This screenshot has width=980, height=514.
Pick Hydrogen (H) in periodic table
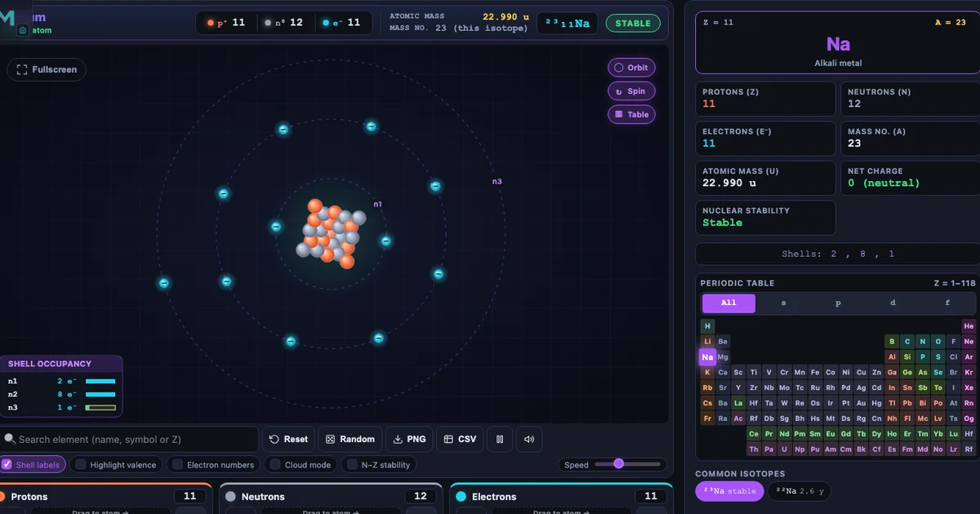pyautogui.click(x=707, y=326)
